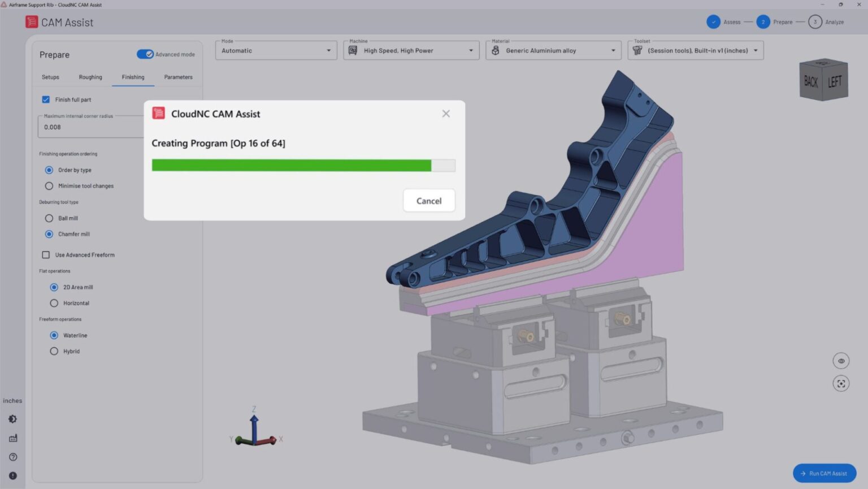
Task: Click the alert notification icon in the sidebar
Action: [x=12, y=475]
